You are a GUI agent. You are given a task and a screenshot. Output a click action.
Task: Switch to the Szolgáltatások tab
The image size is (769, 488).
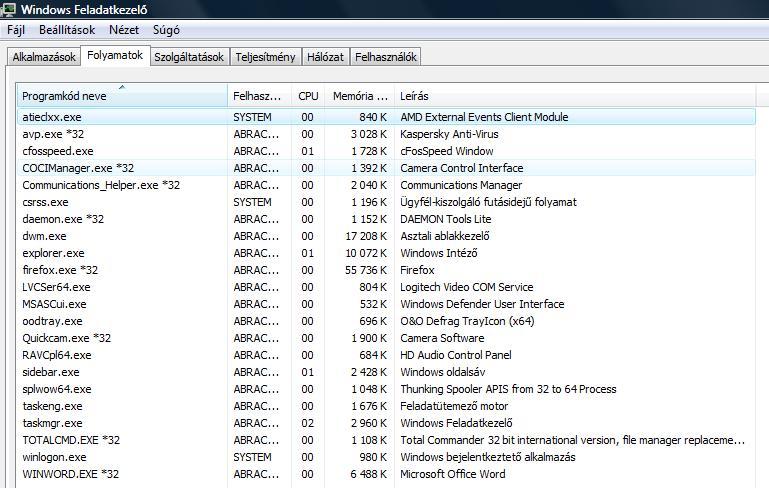pyautogui.click(x=189, y=57)
